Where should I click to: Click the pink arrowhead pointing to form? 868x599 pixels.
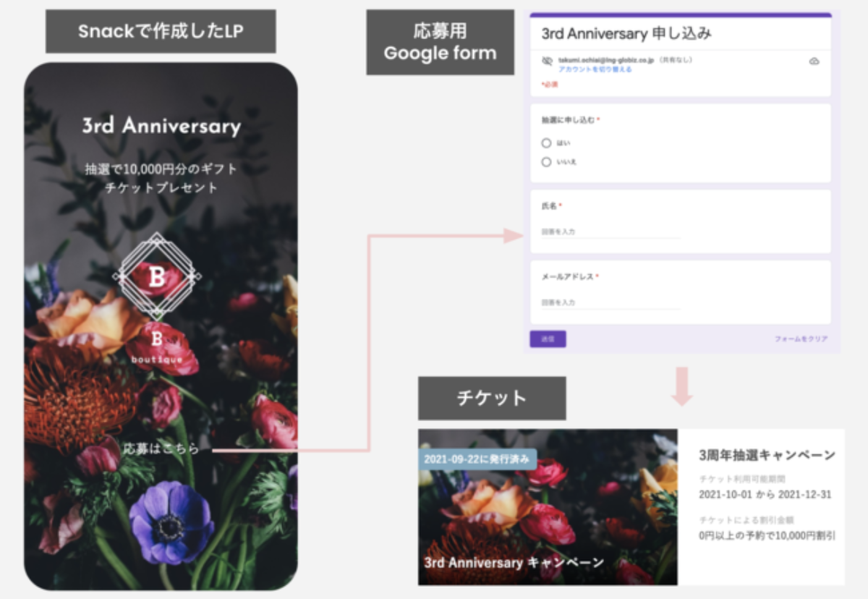pos(514,235)
